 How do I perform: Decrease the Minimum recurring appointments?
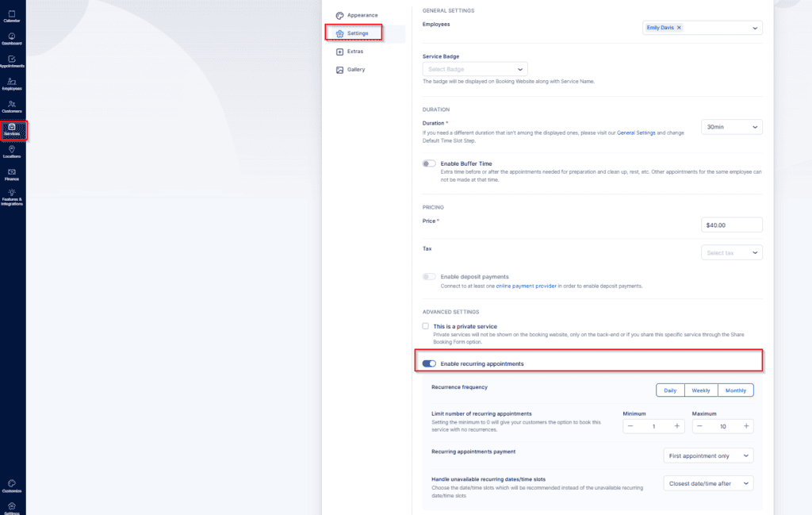coord(630,426)
